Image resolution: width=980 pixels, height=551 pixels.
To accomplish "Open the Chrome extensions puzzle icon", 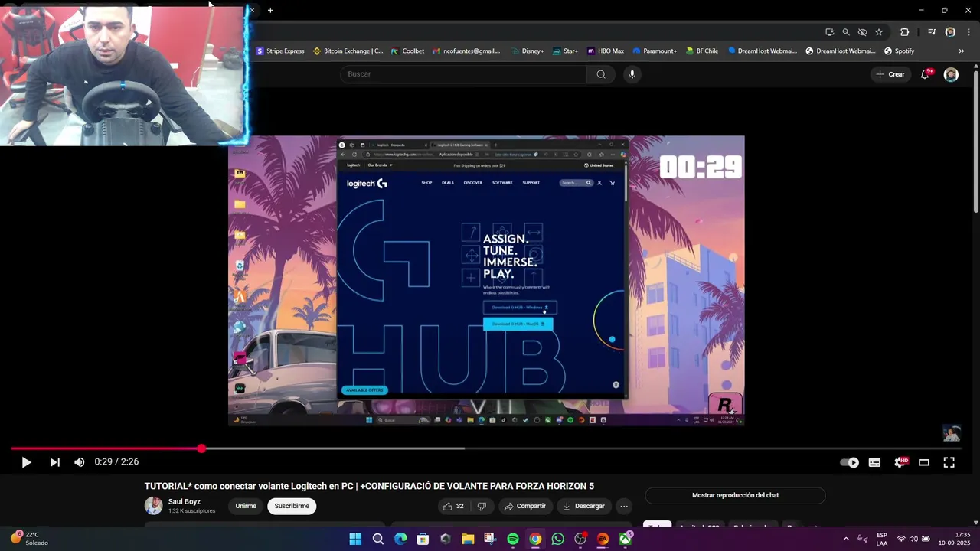I will 905,32.
